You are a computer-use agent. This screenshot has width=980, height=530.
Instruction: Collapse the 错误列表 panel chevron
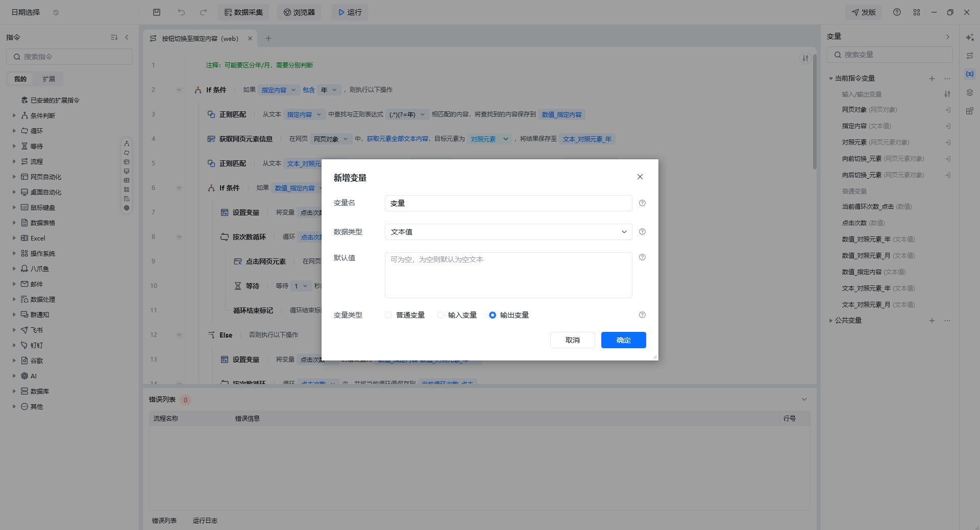[804, 399]
